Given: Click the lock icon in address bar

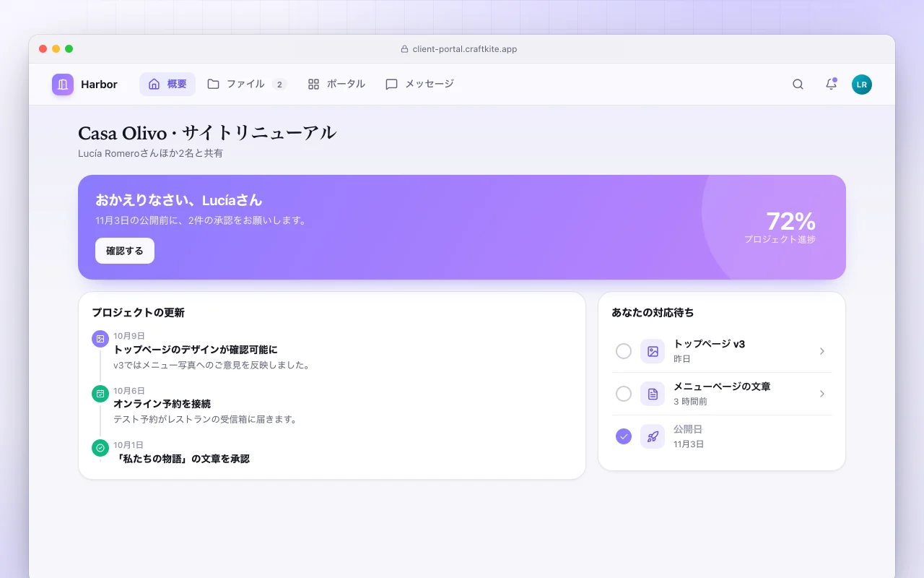Looking at the screenshot, I should 404,49.
